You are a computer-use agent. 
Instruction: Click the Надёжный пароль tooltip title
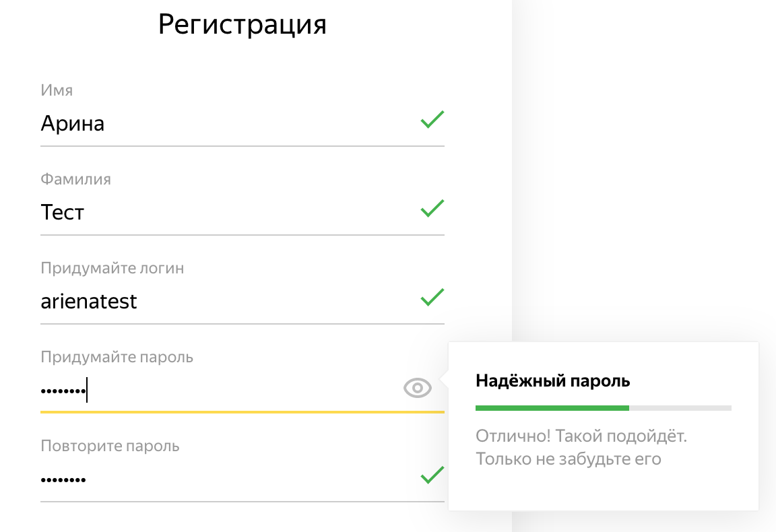coord(552,381)
